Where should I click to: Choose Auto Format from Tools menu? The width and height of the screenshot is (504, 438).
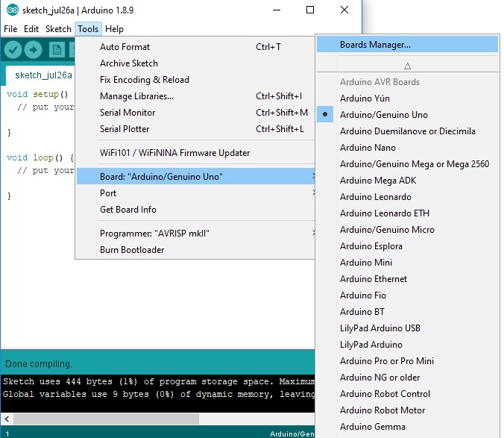pyautogui.click(x=195, y=47)
